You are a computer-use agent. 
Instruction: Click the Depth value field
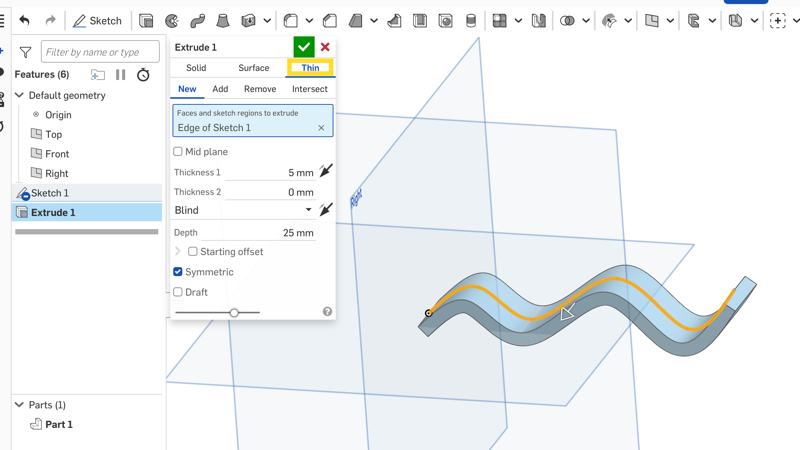tap(258, 233)
